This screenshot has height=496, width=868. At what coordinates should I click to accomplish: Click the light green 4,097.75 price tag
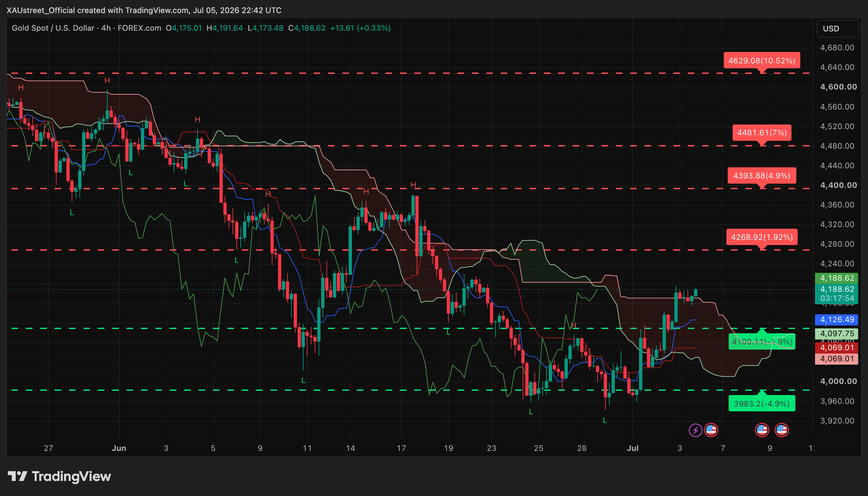point(836,334)
